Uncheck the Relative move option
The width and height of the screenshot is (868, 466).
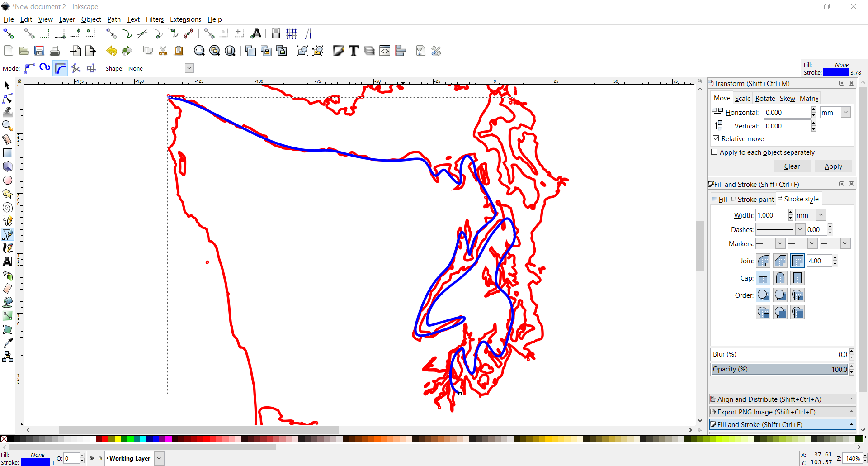[717, 138]
